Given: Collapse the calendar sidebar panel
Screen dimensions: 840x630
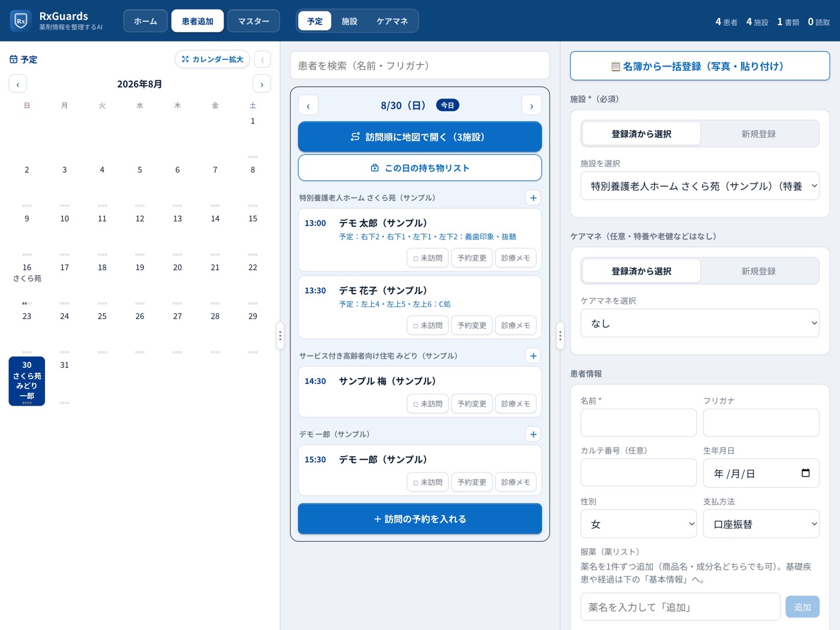Looking at the screenshot, I should coord(262,59).
